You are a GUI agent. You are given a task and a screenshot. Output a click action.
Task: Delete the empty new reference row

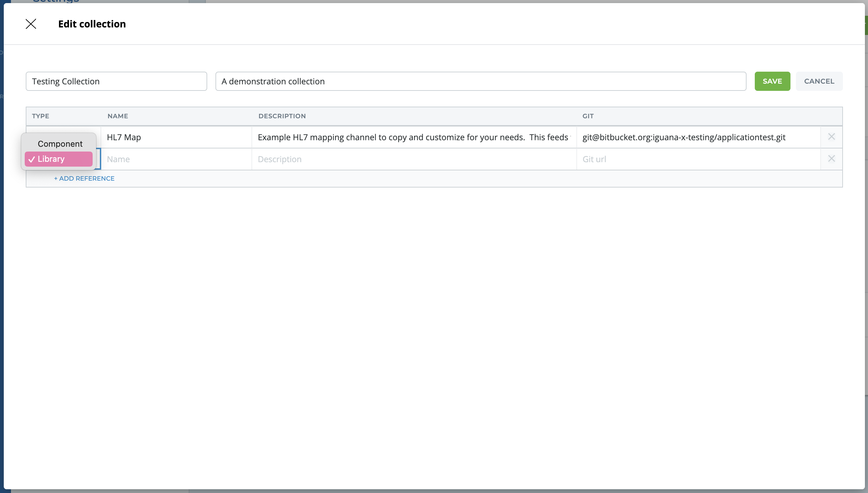click(x=831, y=159)
